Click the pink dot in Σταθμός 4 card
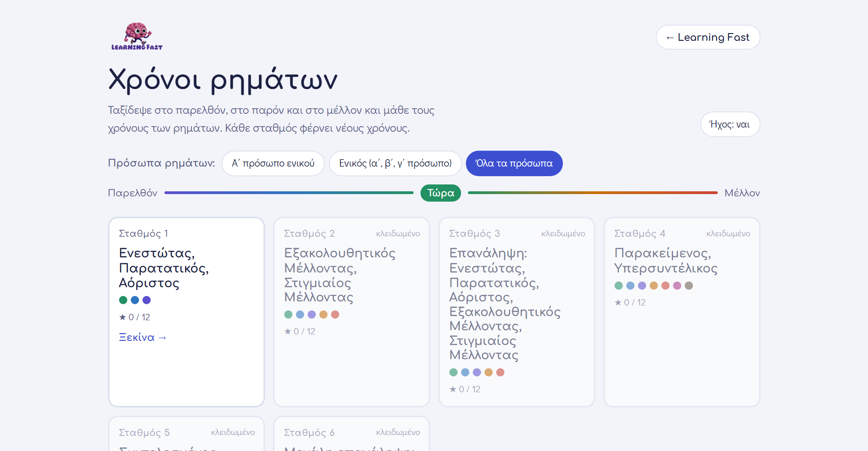Screen dimensions: 868x451 677,285
